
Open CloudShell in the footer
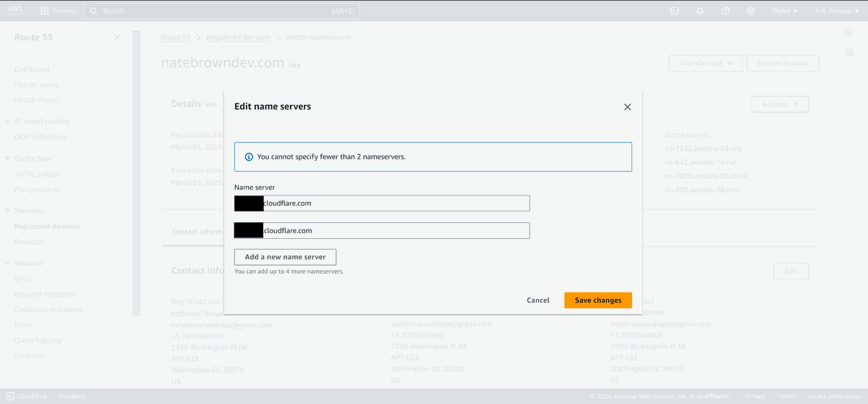(27, 396)
